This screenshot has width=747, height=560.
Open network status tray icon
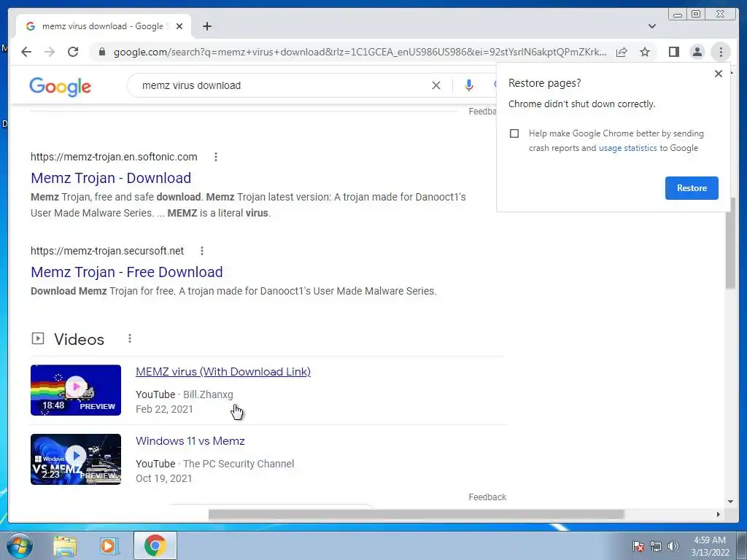coord(656,546)
